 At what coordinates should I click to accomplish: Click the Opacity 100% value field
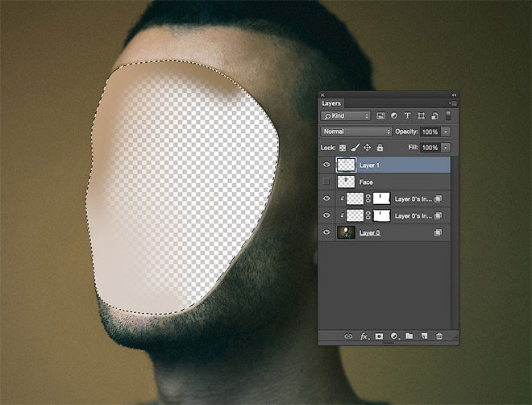pyautogui.click(x=430, y=132)
